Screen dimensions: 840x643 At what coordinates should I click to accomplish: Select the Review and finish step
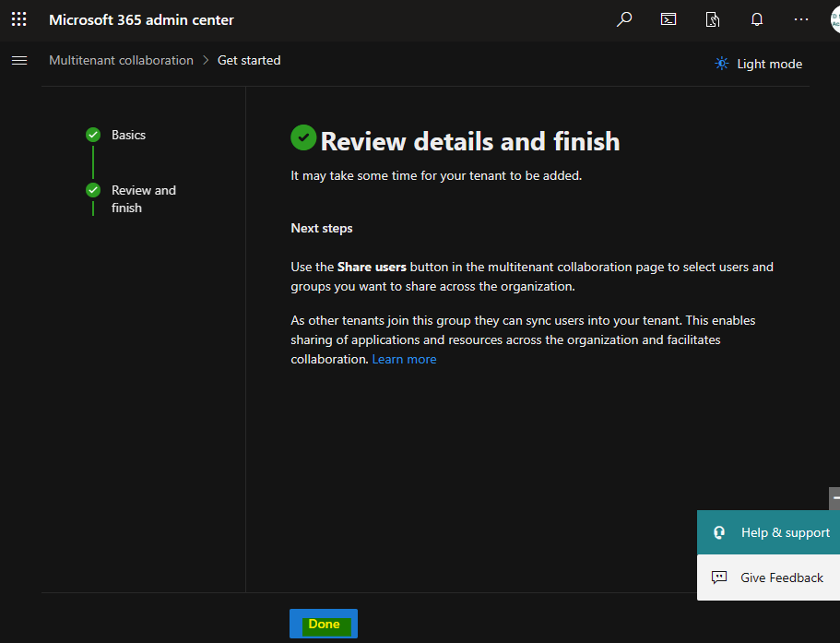coord(144,198)
